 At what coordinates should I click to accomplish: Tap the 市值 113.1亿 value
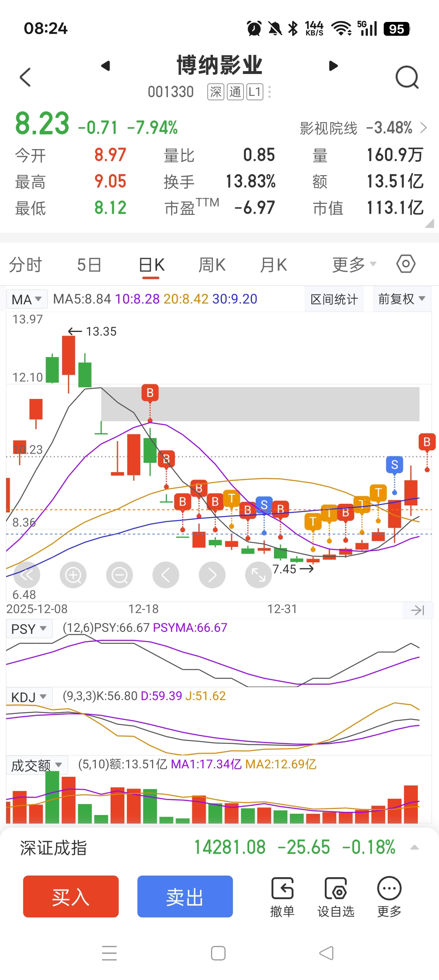pyautogui.click(x=395, y=208)
